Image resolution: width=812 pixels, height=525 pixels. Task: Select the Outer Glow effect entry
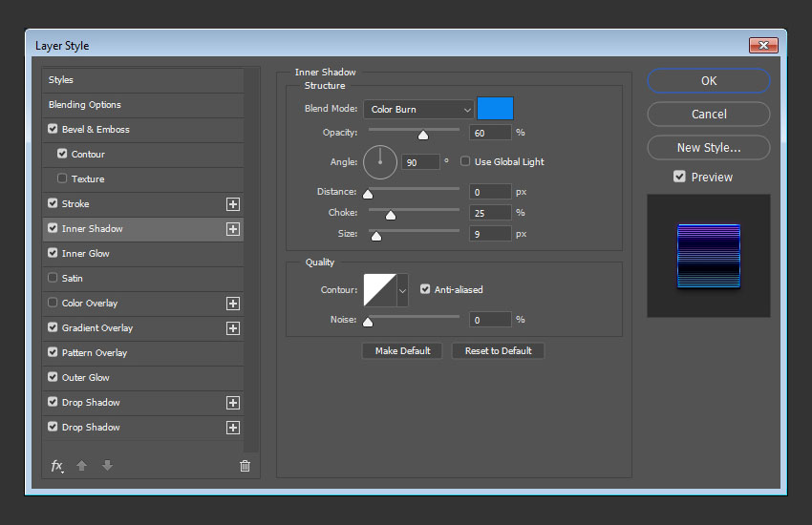pyautogui.click(x=86, y=378)
